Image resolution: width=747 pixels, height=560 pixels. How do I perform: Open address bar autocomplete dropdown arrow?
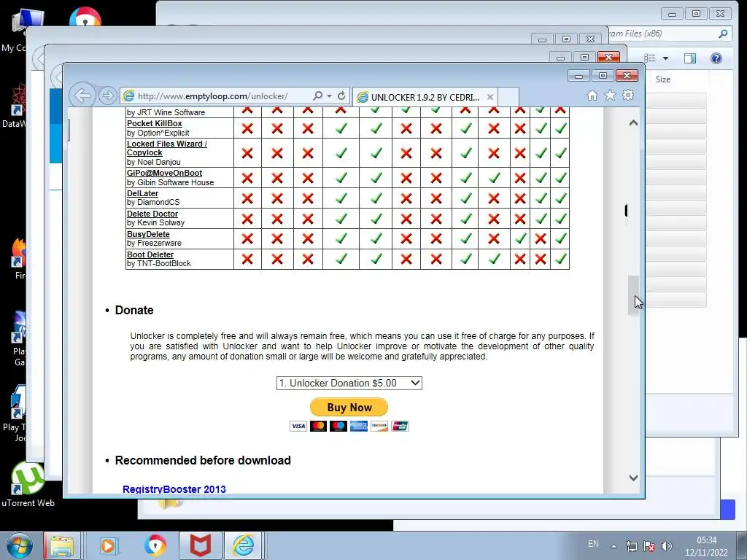[329, 96]
